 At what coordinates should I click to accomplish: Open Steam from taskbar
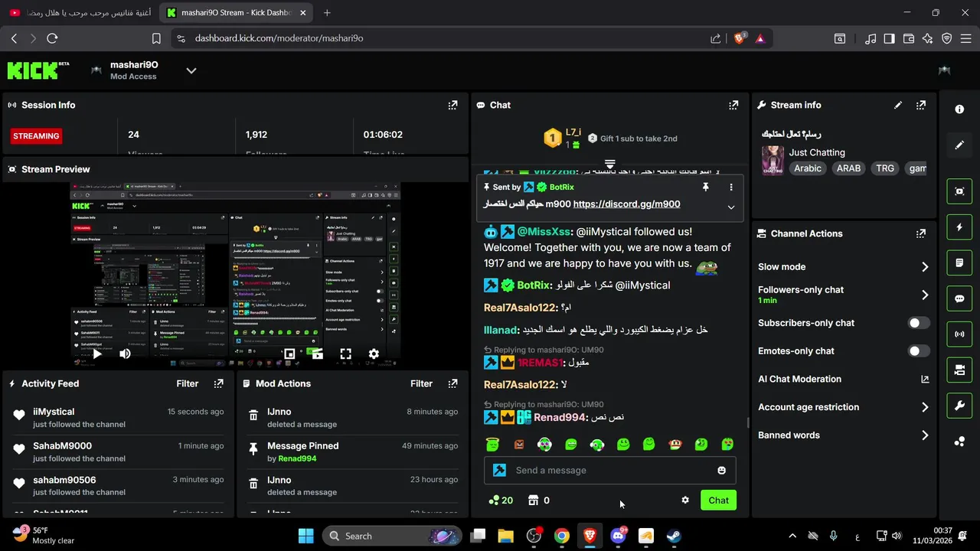coord(674,536)
